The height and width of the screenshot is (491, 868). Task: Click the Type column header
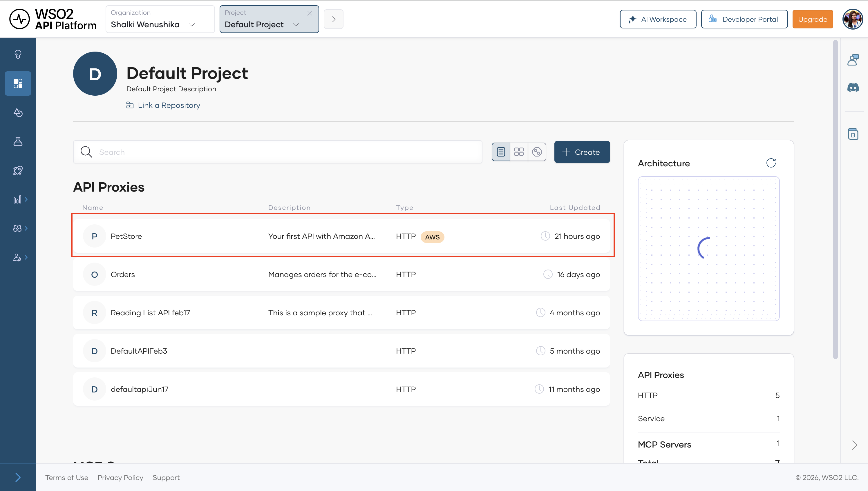click(x=405, y=208)
